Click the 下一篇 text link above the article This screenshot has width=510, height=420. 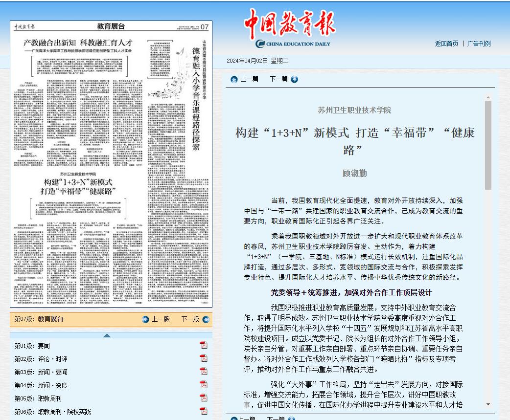tap(279, 79)
